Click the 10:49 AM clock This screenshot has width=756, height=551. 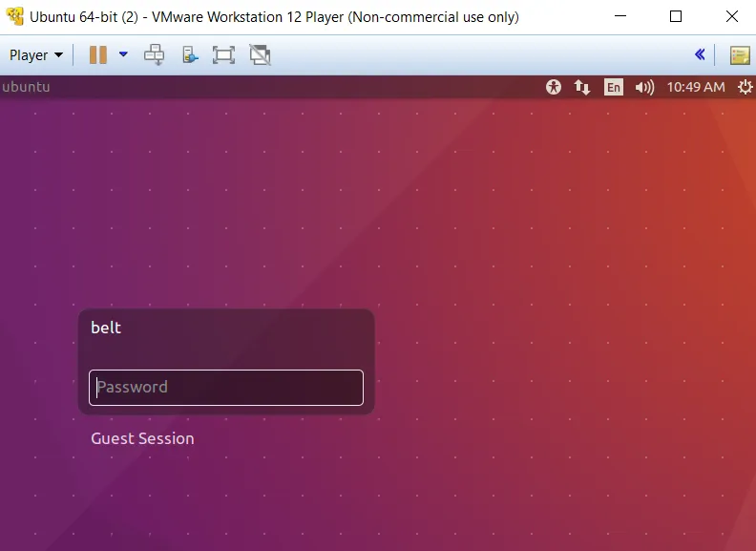[x=696, y=87]
